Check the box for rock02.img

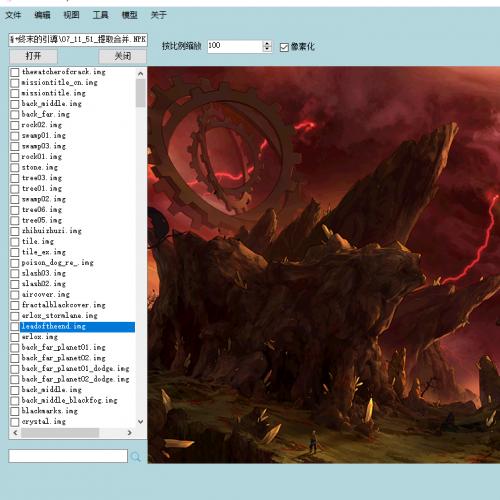pyautogui.click(x=15, y=125)
